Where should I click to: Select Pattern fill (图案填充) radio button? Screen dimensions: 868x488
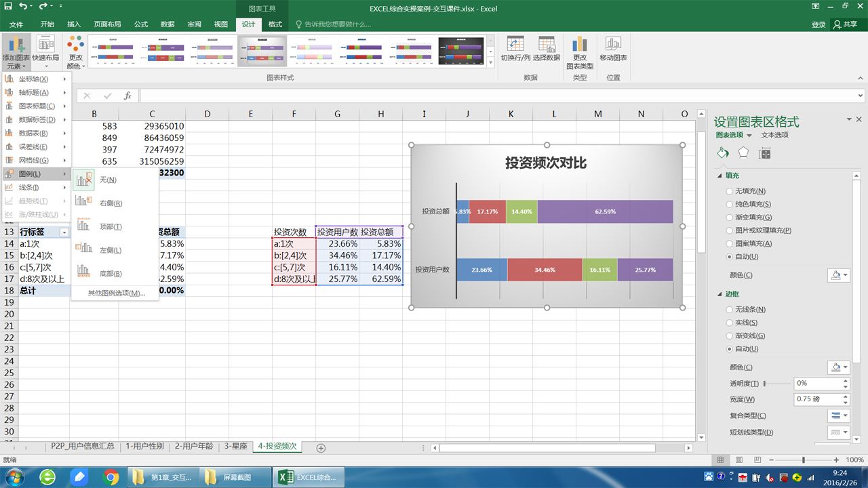(x=730, y=243)
